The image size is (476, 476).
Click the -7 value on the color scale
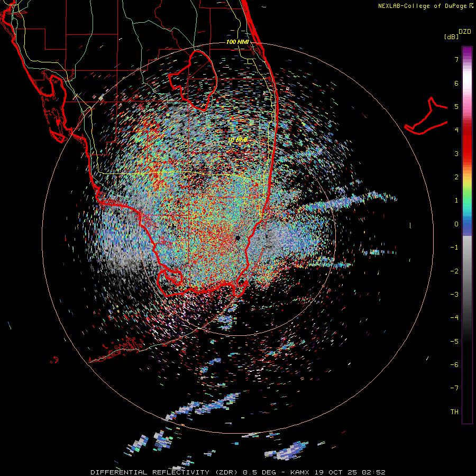coord(454,388)
